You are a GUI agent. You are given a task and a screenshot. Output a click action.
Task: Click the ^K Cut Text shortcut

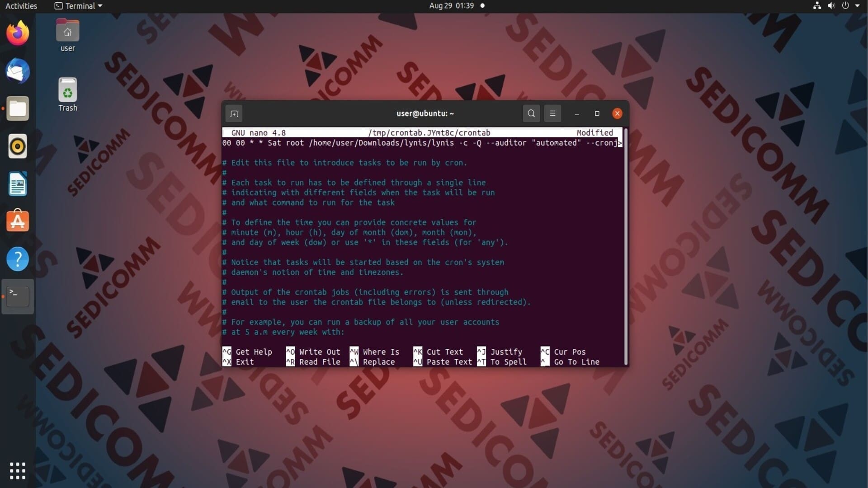point(438,352)
